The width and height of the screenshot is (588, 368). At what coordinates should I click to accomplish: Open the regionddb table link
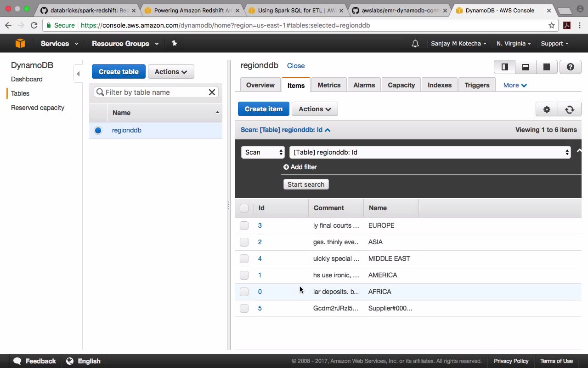127,130
